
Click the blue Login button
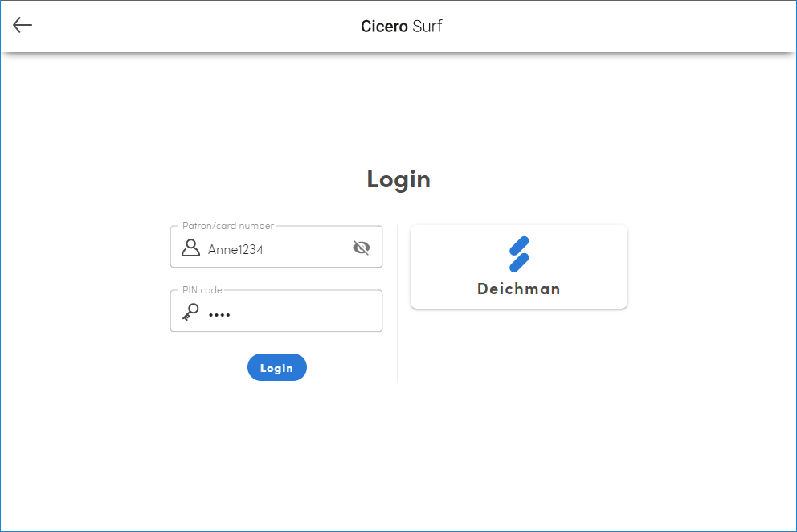click(x=277, y=367)
